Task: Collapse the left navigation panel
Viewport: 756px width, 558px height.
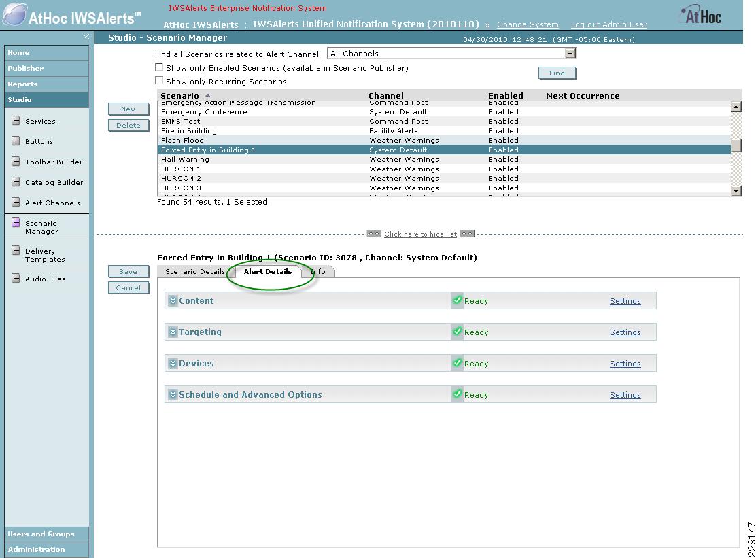Action: (x=86, y=37)
